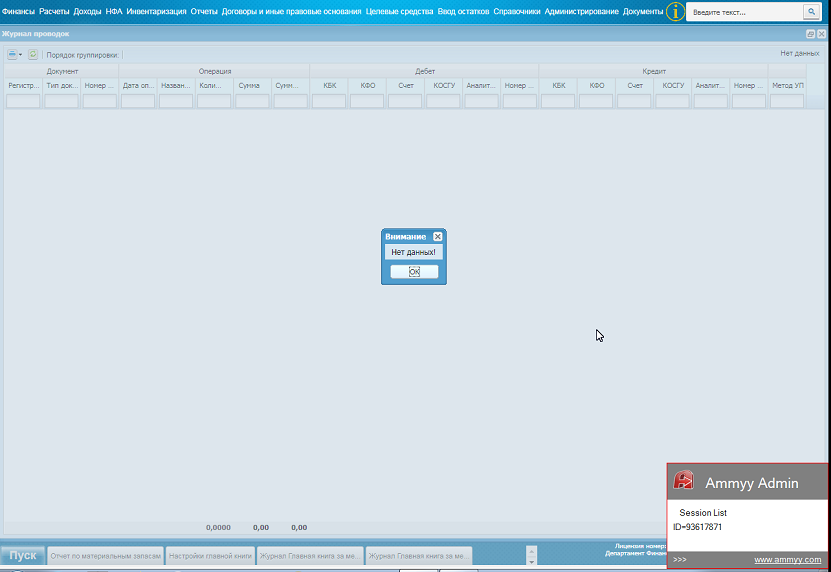Click the Пуск start button
This screenshot has height=572, width=831.
(23, 555)
